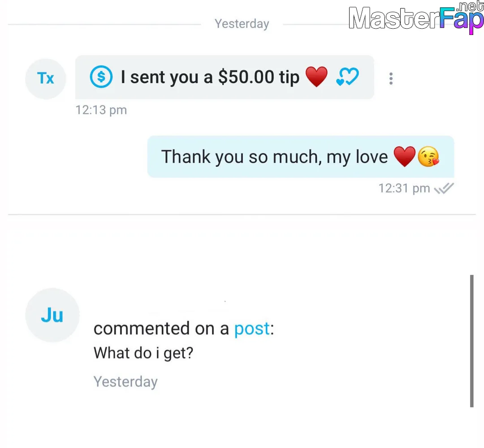Click the double-check read receipt icon
The image size is (484, 448).
pos(444,188)
